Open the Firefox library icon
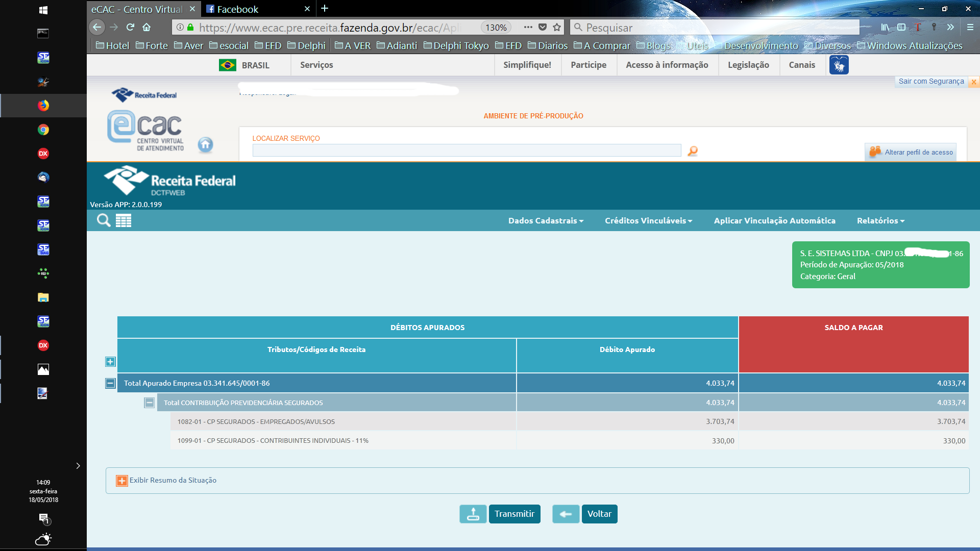980x551 pixels. [885, 27]
